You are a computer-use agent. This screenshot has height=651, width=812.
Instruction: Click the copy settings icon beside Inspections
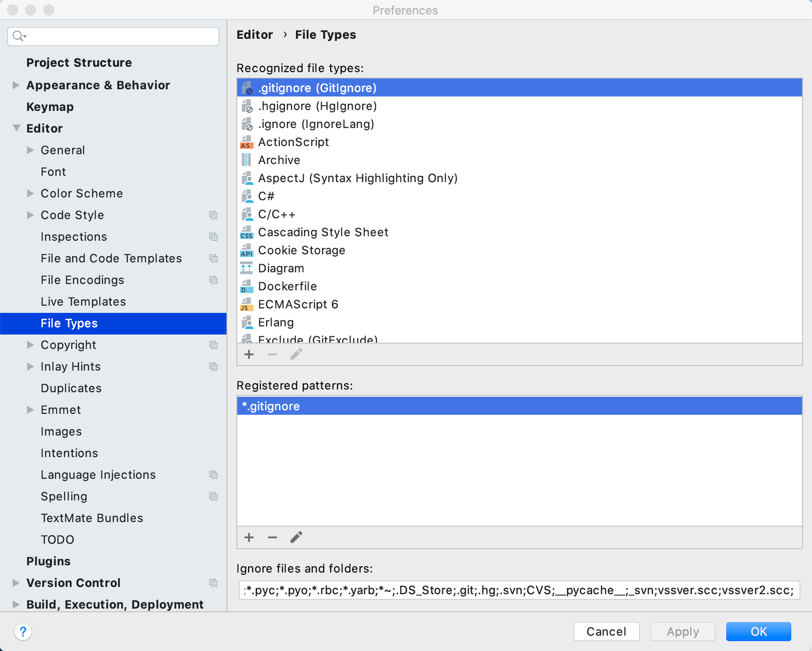point(213,237)
